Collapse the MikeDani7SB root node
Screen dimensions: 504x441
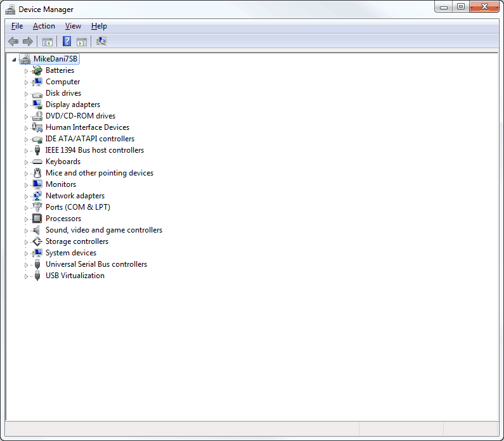14,60
